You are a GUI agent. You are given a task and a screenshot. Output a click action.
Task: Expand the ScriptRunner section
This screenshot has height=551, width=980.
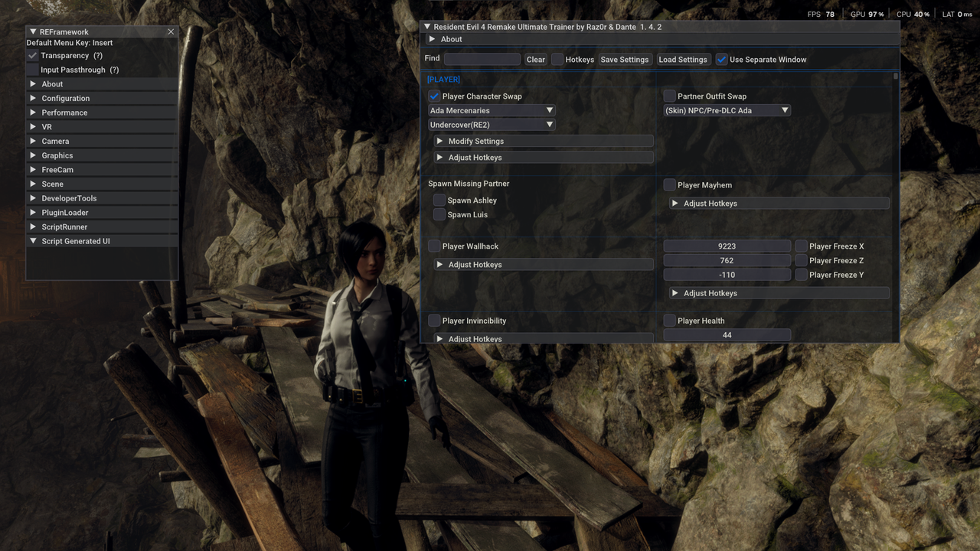102,227
